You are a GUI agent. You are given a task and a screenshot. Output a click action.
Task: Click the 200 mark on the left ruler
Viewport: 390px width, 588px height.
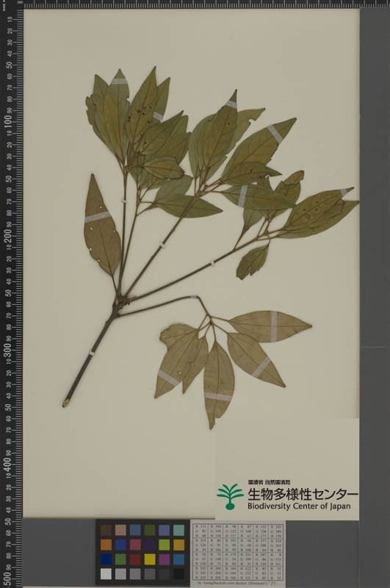tap(8, 237)
